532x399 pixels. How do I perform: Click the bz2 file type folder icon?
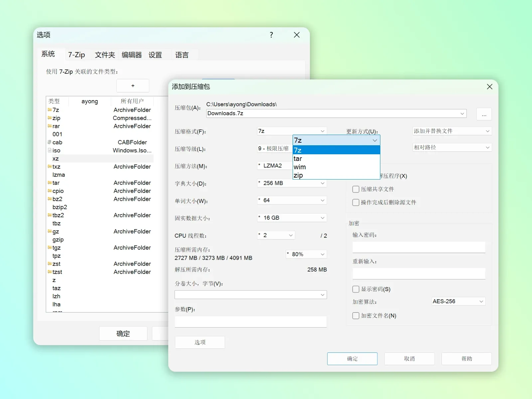pos(50,199)
